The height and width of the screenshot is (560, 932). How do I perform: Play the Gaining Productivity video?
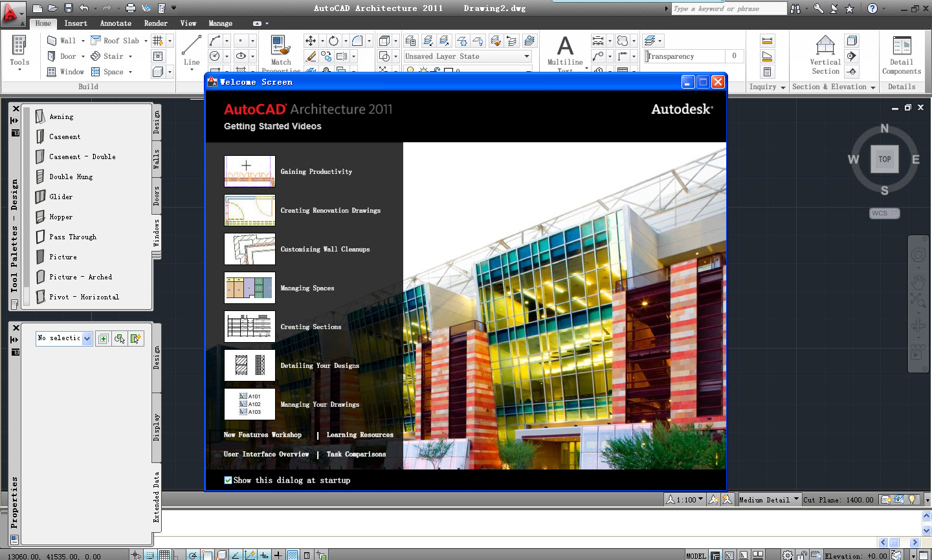click(250, 171)
